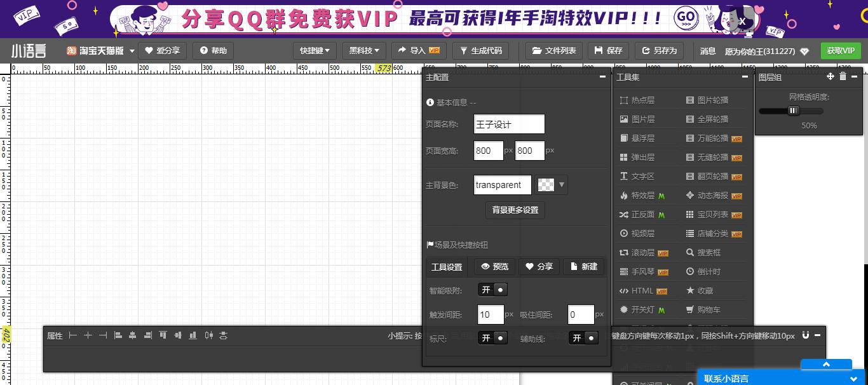Collapse the 图层组 panel
The width and height of the screenshot is (868, 385).
coord(855,76)
